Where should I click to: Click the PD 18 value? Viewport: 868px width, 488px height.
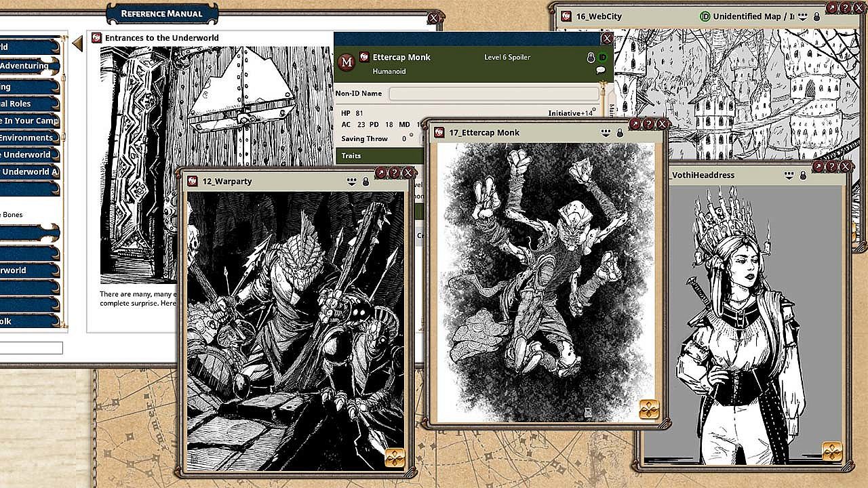[389, 125]
